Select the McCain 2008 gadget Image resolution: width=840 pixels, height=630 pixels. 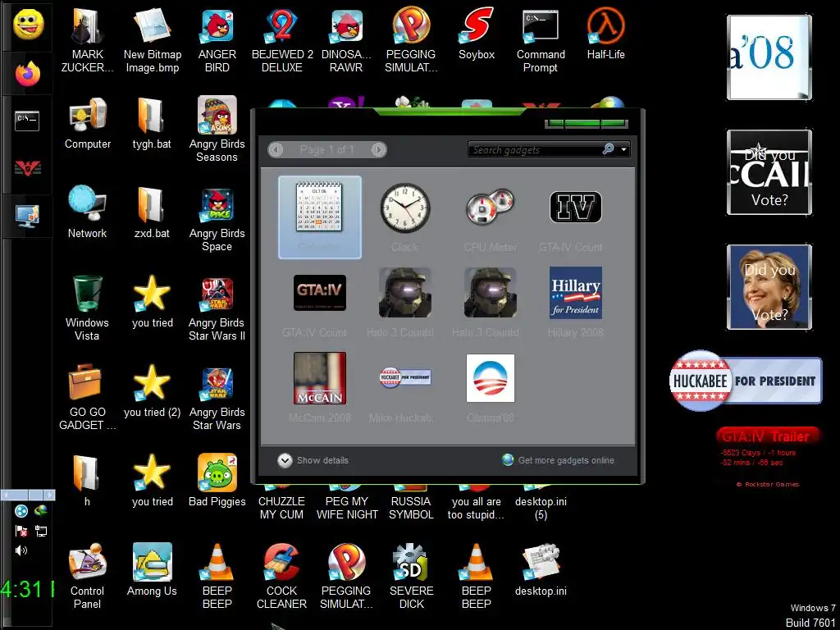click(320, 387)
